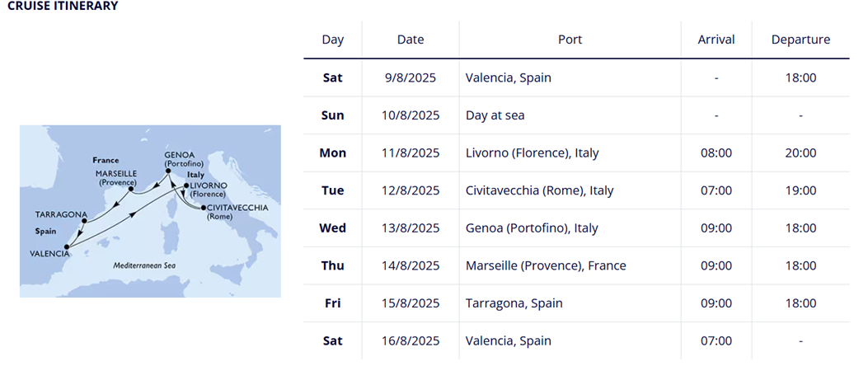Screen dimensions: 868x366
Task: Click the Civitavecchia port marker on the map
Action: pyautogui.click(x=204, y=209)
